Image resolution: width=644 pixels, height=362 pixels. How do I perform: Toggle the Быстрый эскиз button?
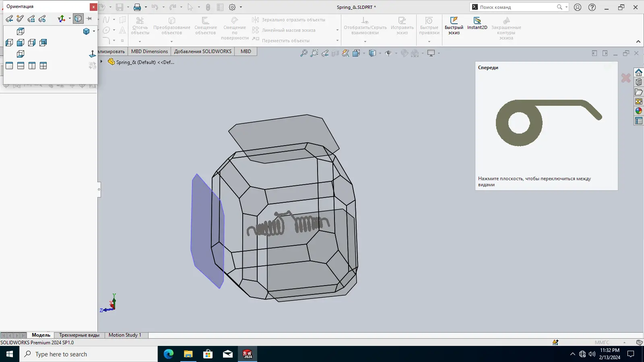[454, 26]
